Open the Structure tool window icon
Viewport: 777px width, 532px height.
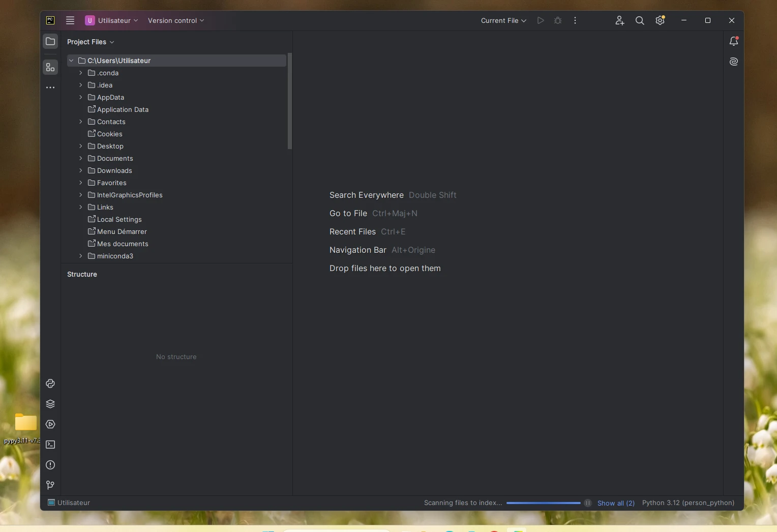tap(50, 67)
